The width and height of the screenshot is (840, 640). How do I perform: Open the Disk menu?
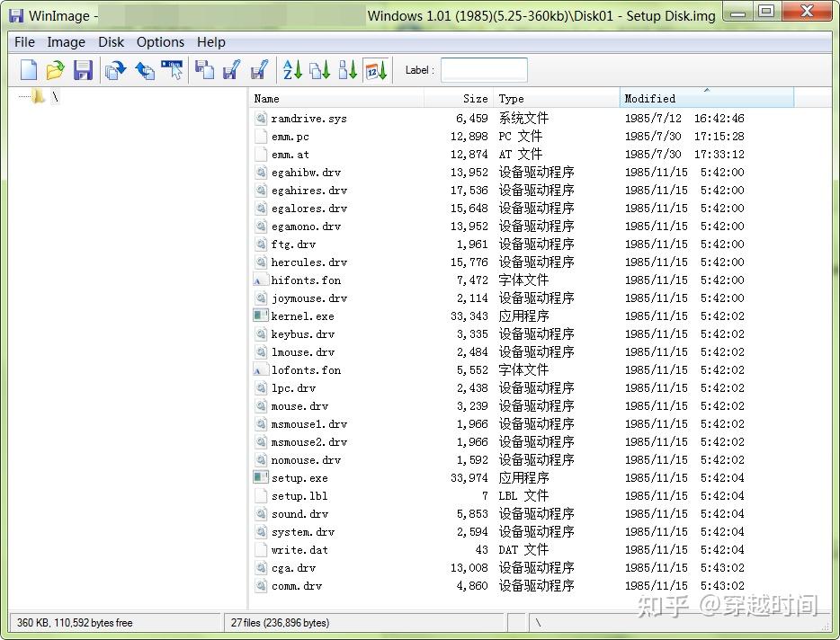(x=111, y=41)
